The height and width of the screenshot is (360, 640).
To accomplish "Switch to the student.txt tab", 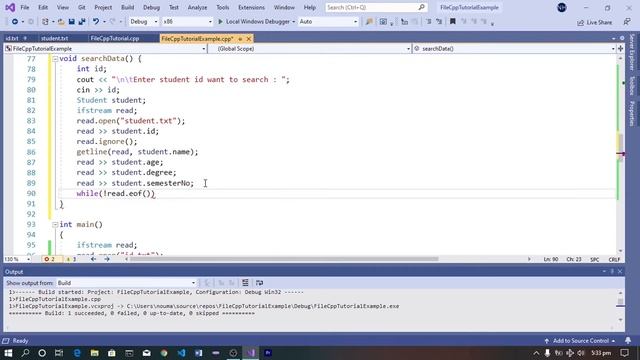I will (55, 38).
